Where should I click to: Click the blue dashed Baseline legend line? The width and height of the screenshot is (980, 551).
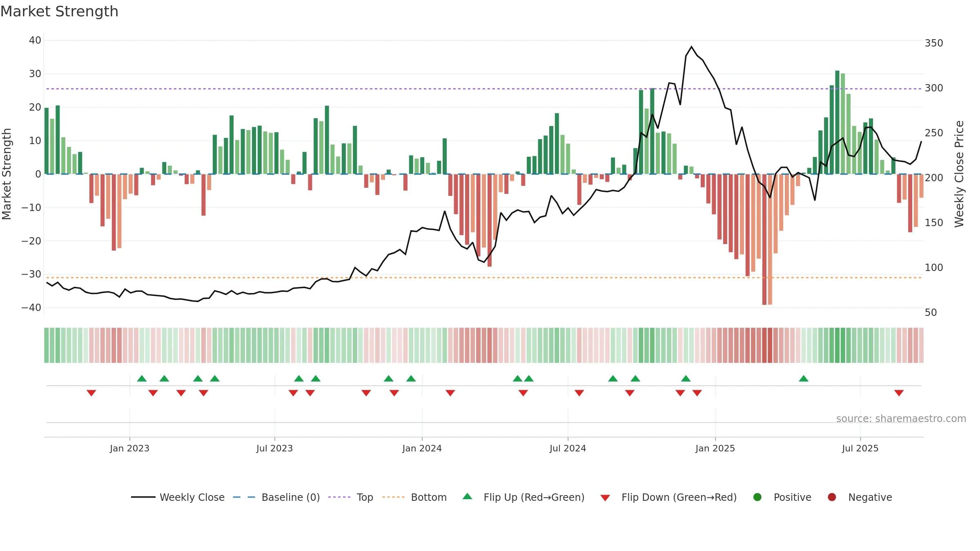coord(244,497)
